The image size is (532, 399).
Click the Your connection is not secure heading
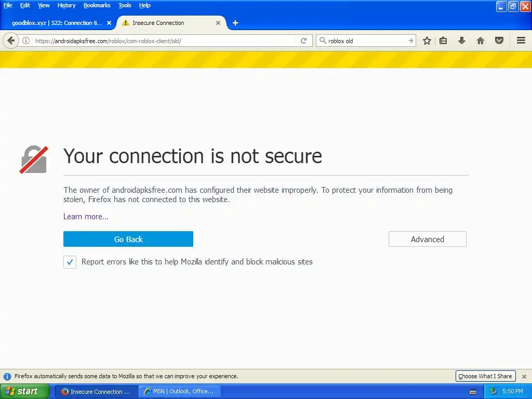pyautogui.click(x=193, y=156)
